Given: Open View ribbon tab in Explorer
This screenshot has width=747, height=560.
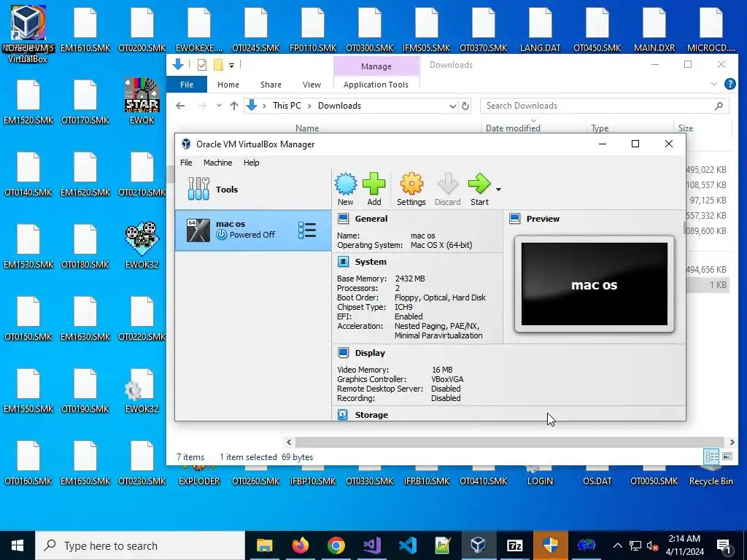Looking at the screenshot, I should [311, 85].
